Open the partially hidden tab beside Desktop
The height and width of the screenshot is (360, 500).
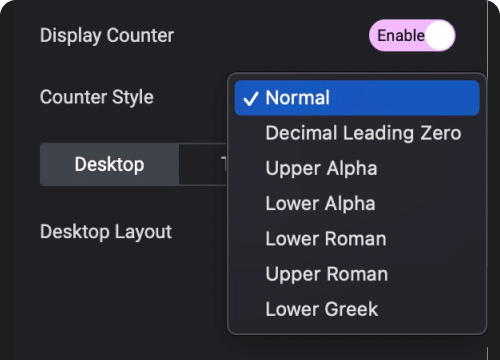203,164
